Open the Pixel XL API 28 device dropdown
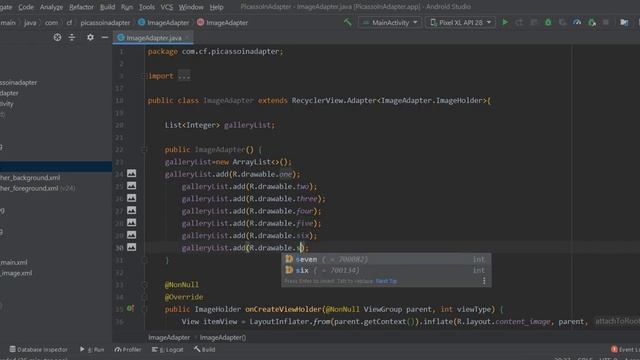640x360 pixels. pyautogui.click(x=461, y=22)
